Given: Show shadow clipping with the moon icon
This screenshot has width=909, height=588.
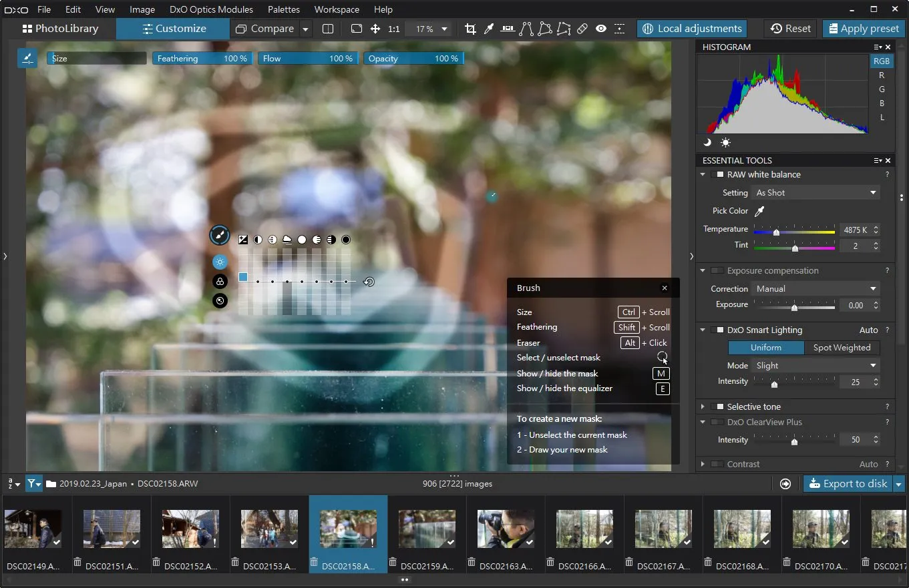Looking at the screenshot, I should [707, 142].
